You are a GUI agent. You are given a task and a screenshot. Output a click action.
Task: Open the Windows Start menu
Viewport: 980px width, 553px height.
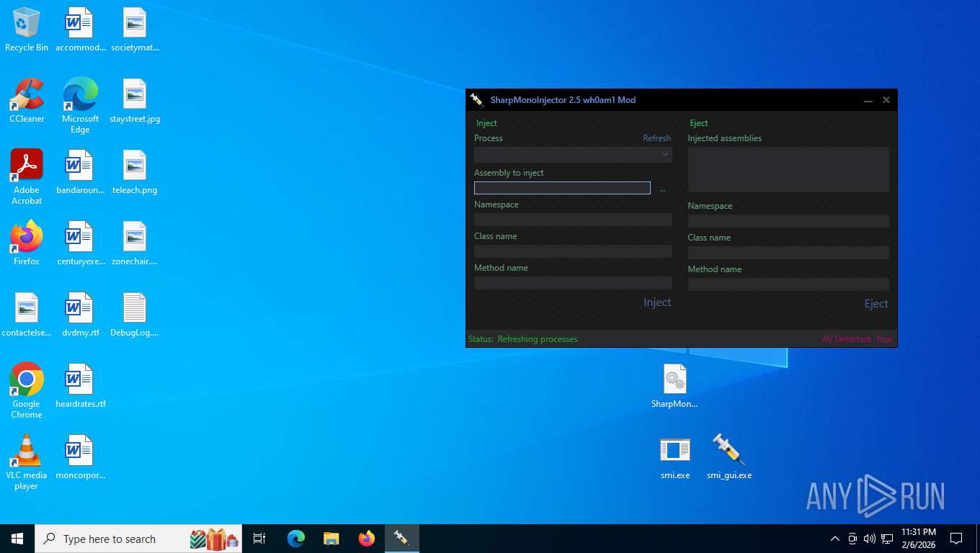(17, 539)
